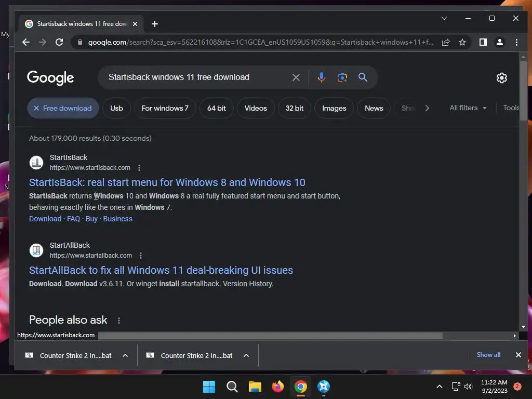The width and height of the screenshot is (532, 399).
Task: Clear the search box text
Action: click(x=296, y=77)
